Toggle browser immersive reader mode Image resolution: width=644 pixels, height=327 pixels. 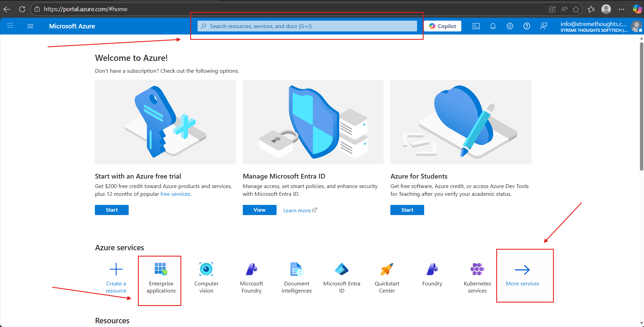click(564, 9)
